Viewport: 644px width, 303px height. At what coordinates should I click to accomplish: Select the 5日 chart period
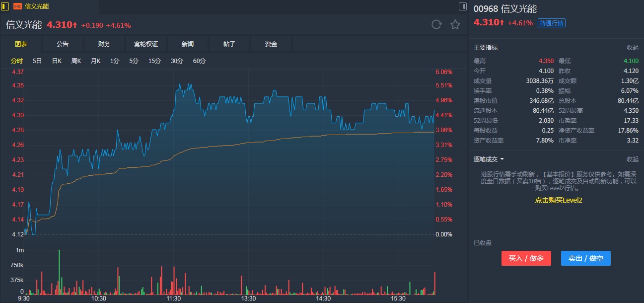(x=37, y=61)
